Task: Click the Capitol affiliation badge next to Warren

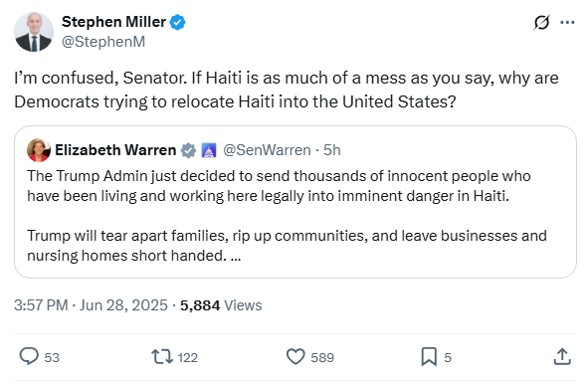Action: (x=209, y=150)
